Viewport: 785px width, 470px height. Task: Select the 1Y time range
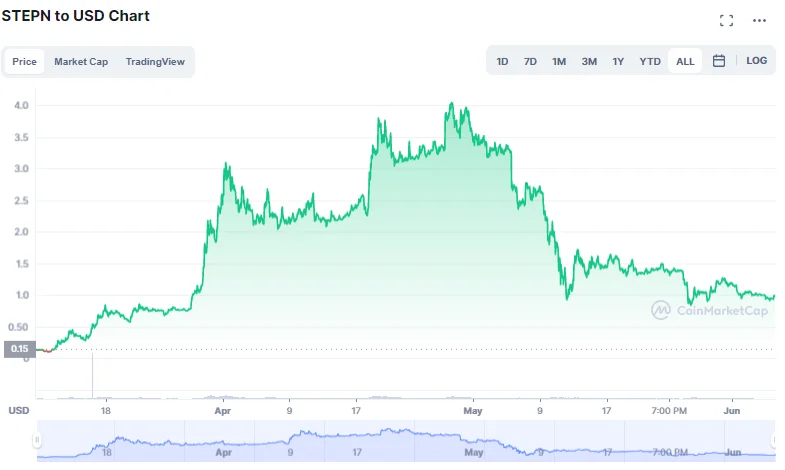(x=618, y=62)
